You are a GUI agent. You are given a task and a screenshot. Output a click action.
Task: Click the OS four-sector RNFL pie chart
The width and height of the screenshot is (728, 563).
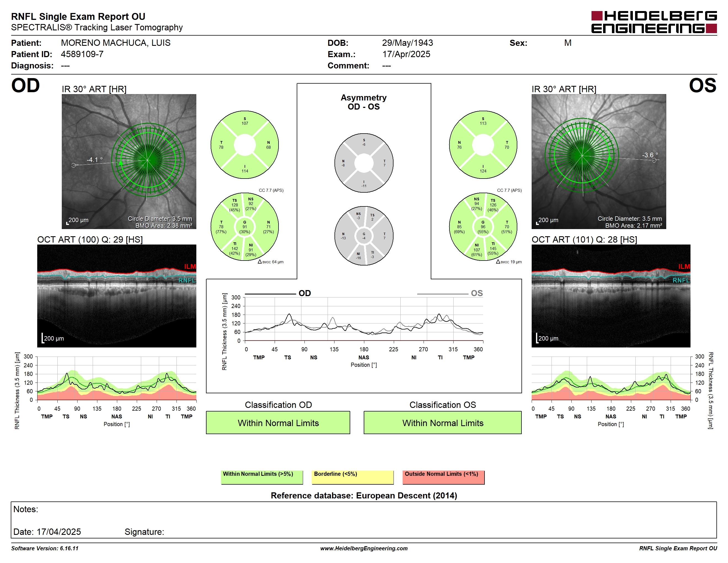click(x=483, y=145)
